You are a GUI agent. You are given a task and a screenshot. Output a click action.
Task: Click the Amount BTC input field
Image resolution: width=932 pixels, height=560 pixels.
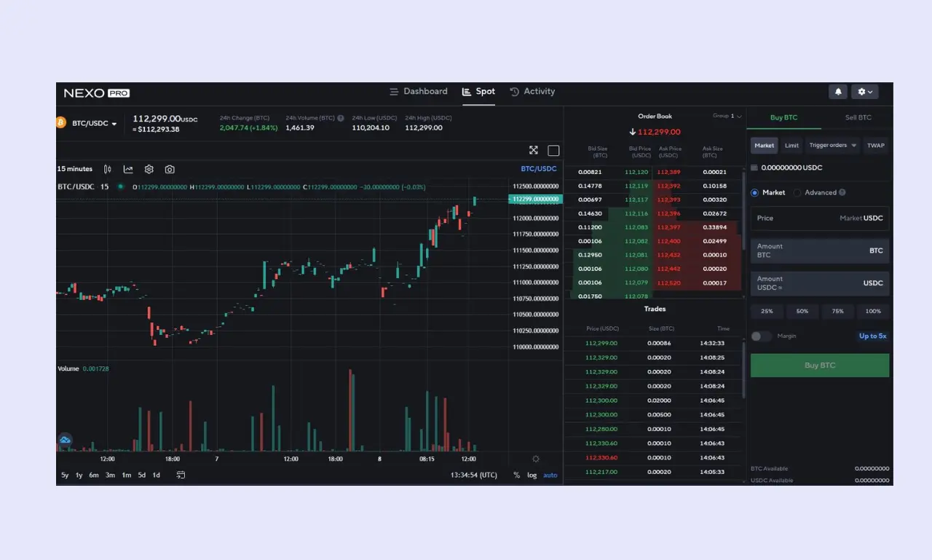click(x=820, y=251)
